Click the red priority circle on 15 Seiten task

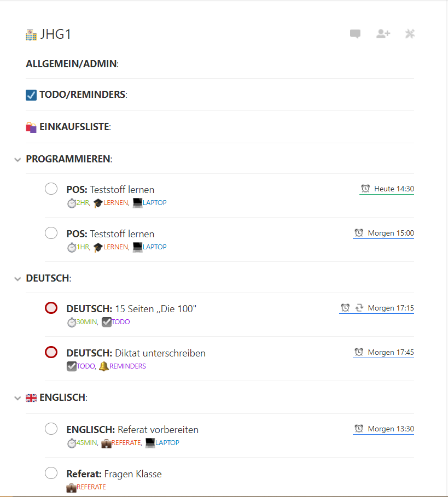[51, 308]
